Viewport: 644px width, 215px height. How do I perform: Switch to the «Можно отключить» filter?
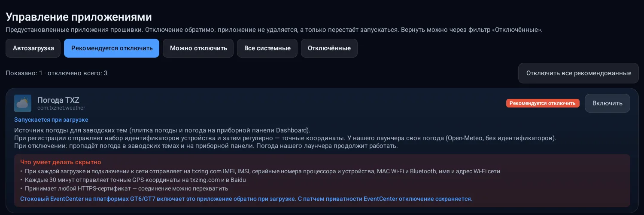[198, 48]
